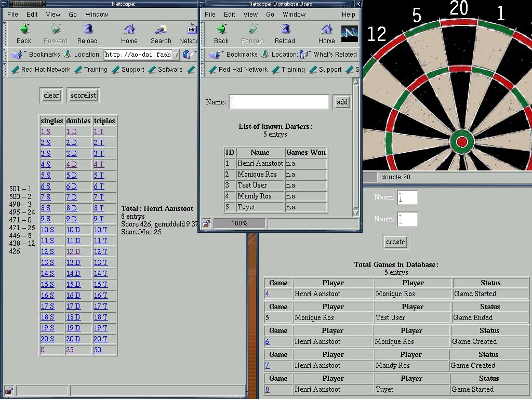Open Software bookmark in left window
The image size is (532, 399).
[165, 70]
